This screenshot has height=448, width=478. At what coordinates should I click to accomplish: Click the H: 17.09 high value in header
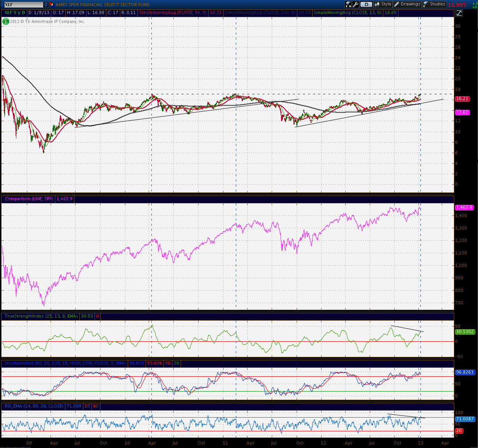coord(76,13)
